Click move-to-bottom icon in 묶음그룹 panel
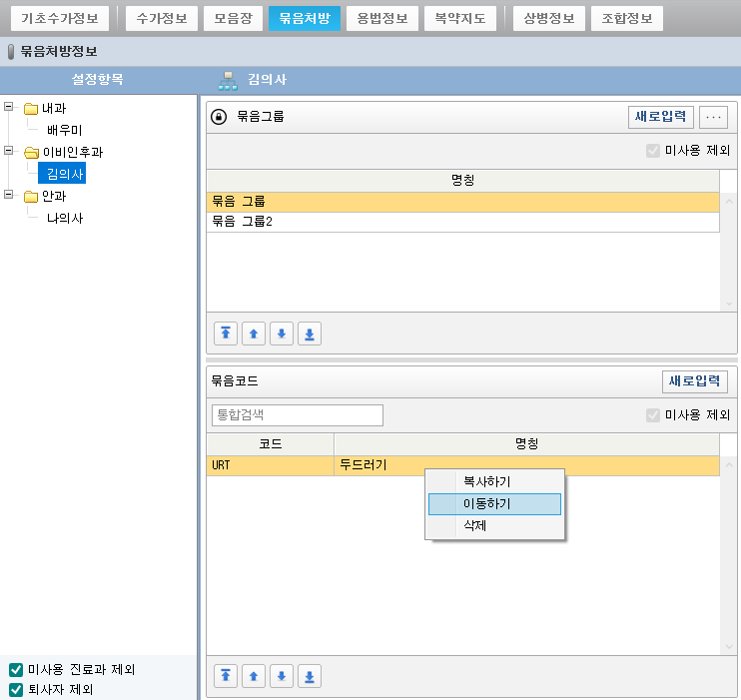741x700 pixels. click(311, 335)
